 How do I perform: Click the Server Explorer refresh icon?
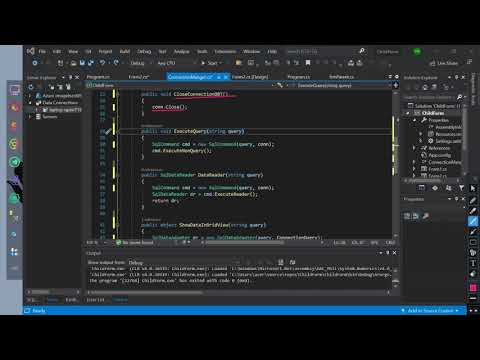pos(31,87)
